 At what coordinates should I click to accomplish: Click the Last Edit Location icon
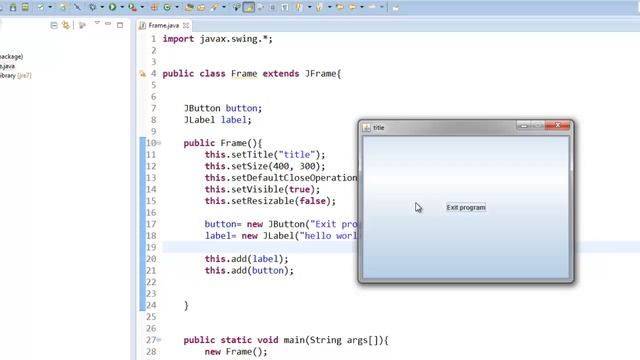[x=340, y=7]
